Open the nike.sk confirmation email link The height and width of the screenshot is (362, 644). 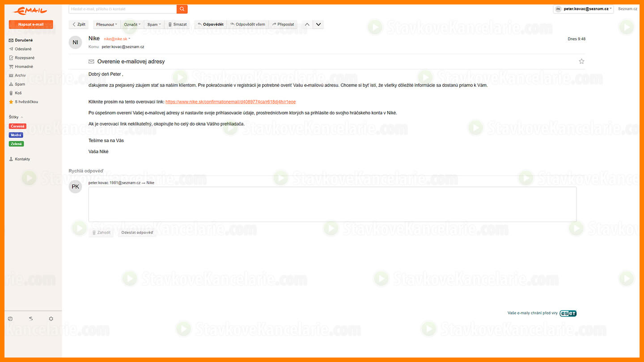(230, 102)
